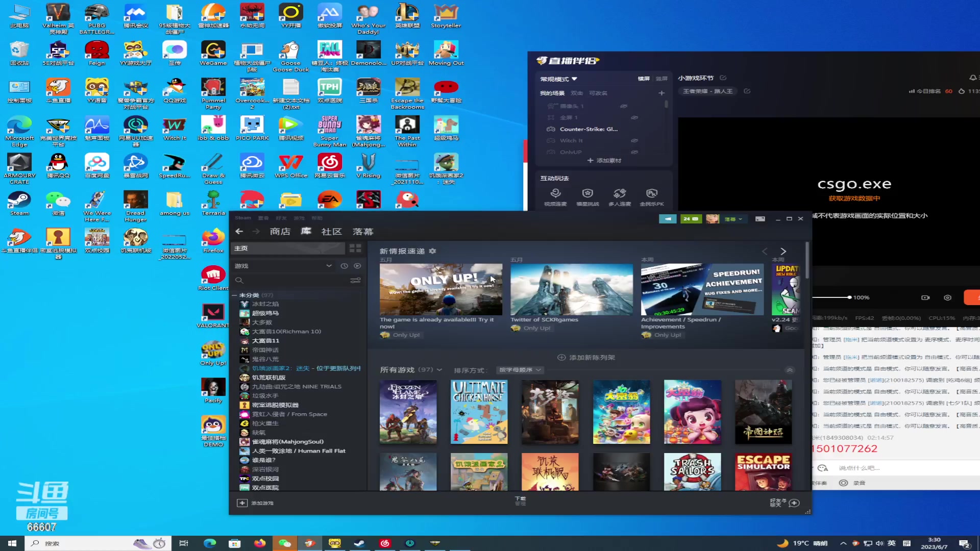This screenshot has width=980, height=551.
Task: Open the 游戏 category dropdown in Steam
Action: pos(283,266)
